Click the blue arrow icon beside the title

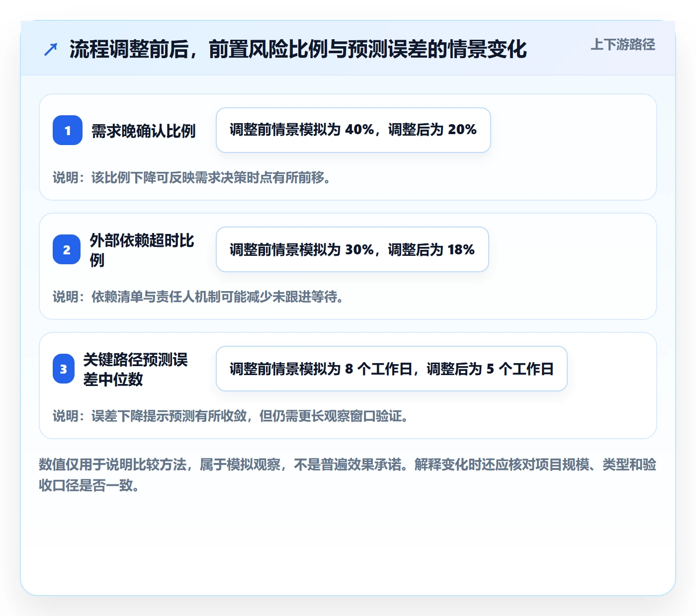click(x=51, y=49)
